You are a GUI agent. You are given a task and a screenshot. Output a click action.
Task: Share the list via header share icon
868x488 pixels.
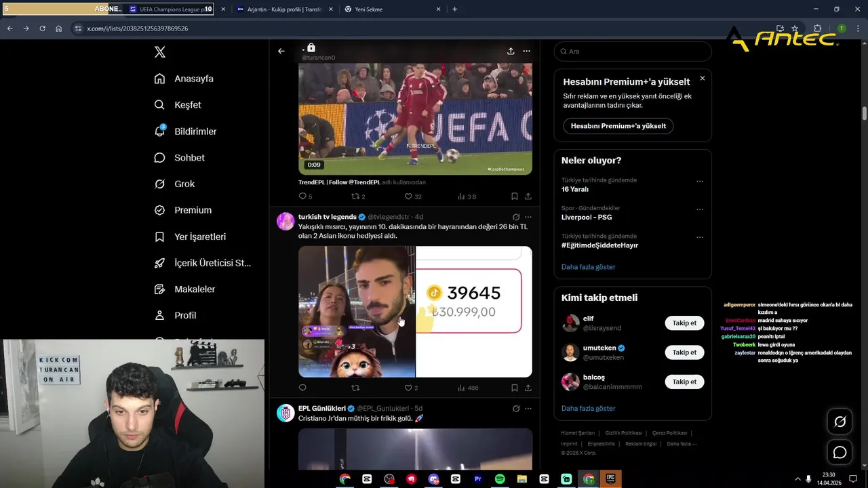(x=511, y=51)
